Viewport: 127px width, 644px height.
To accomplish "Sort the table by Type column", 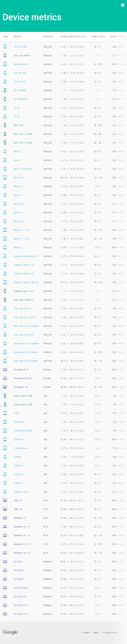I will pyautogui.click(x=5, y=36).
